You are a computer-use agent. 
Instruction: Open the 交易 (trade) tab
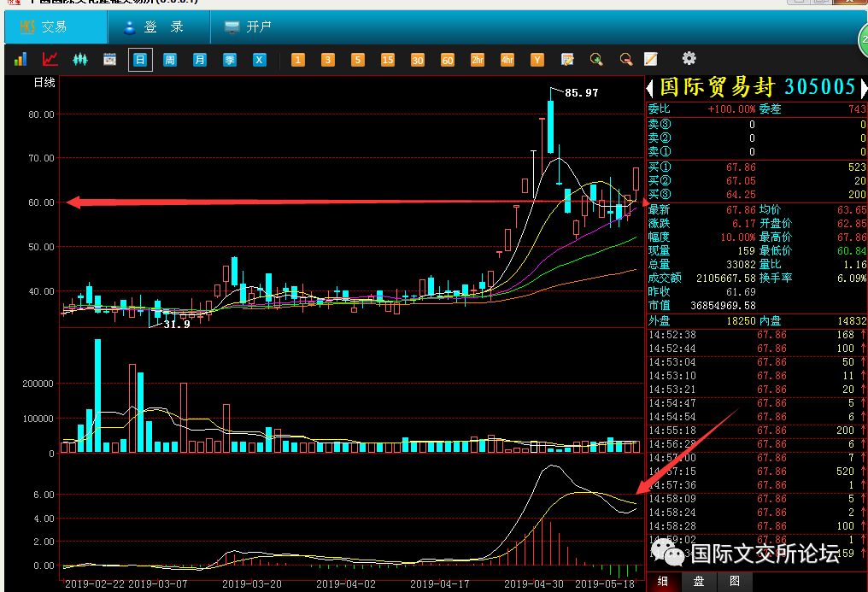coord(56,26)
